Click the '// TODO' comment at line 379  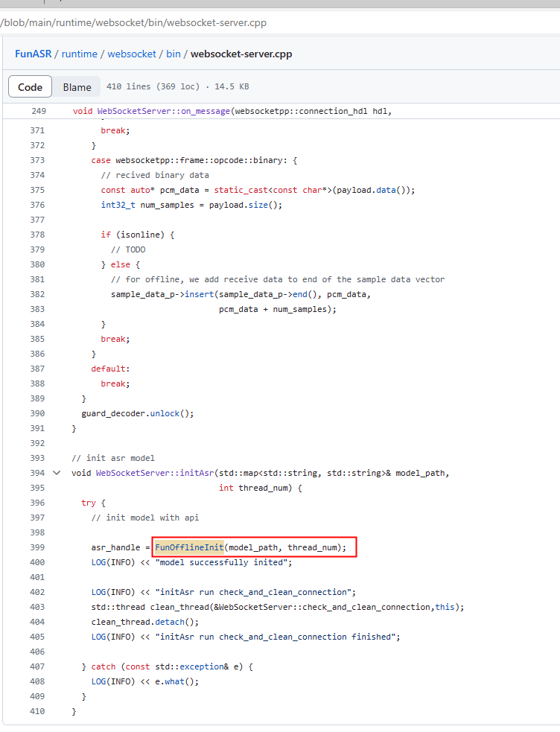(128, 249)
